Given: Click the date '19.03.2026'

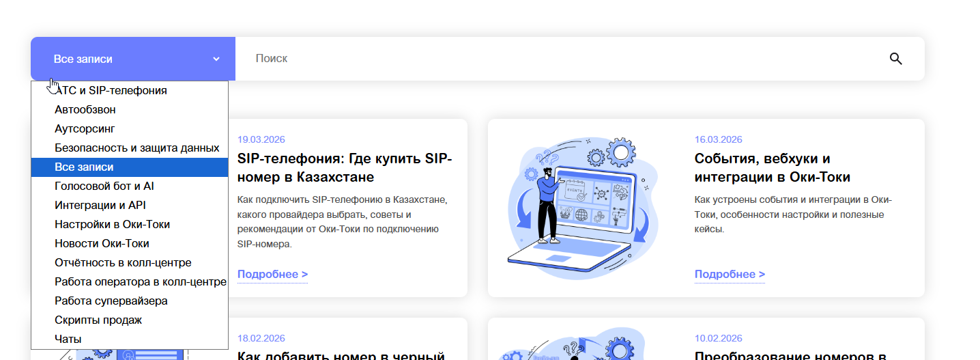Looking at the screenshot, I should (261, 139).
